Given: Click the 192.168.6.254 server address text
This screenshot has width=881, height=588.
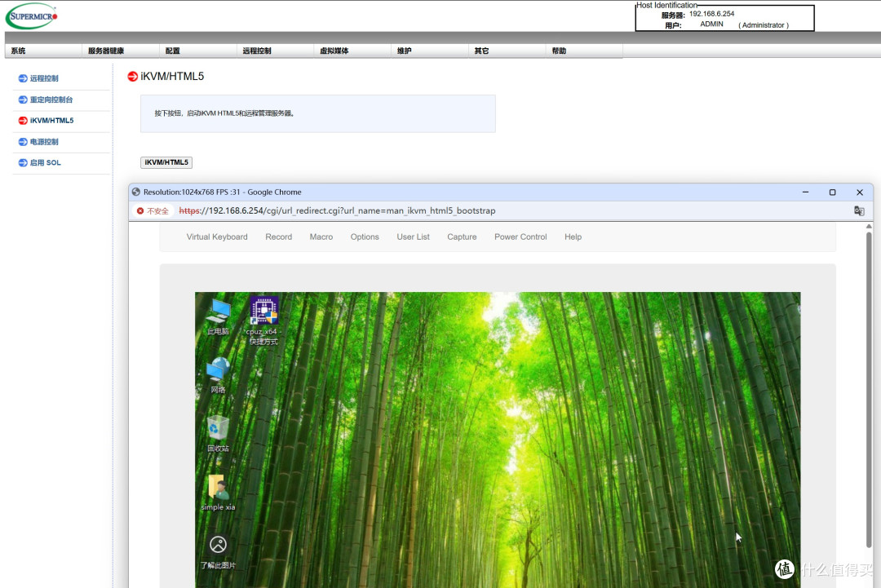Looking at the screenshot, I should click(712, 14).
